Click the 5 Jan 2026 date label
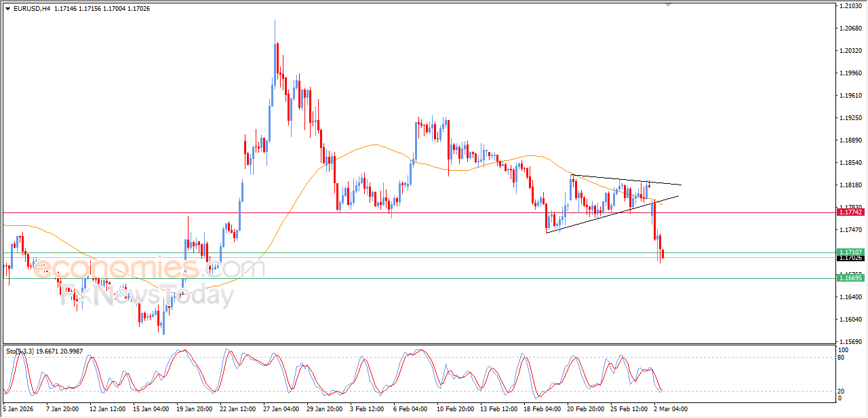The height and width of the screenshot is (418, 868). click(19, 409)
